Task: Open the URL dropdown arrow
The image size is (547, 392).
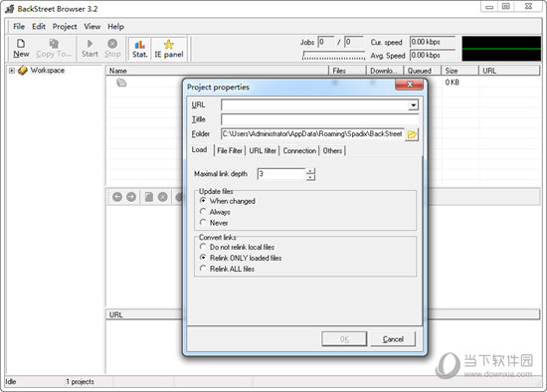Action: pos(414,105)
